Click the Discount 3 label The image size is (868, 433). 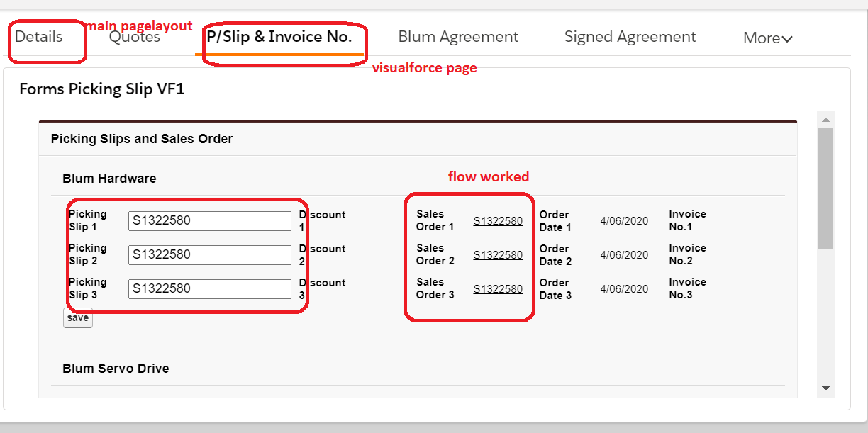(323, 289)
